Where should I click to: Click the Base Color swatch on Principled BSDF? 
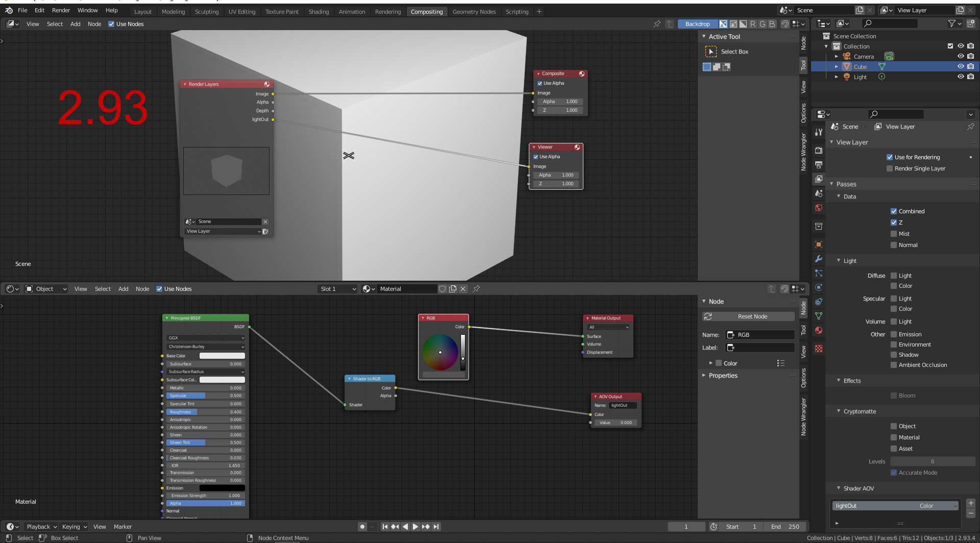point(222,356)
